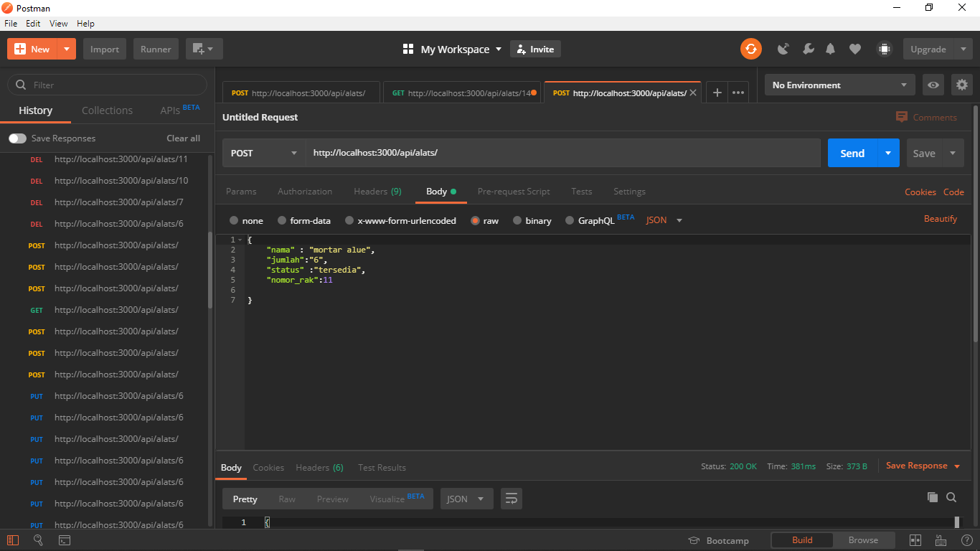The height and width of the screenshot is (551, 980).
Task: Open the JSON body type dropdown
Action: click(x=662, y=220)
